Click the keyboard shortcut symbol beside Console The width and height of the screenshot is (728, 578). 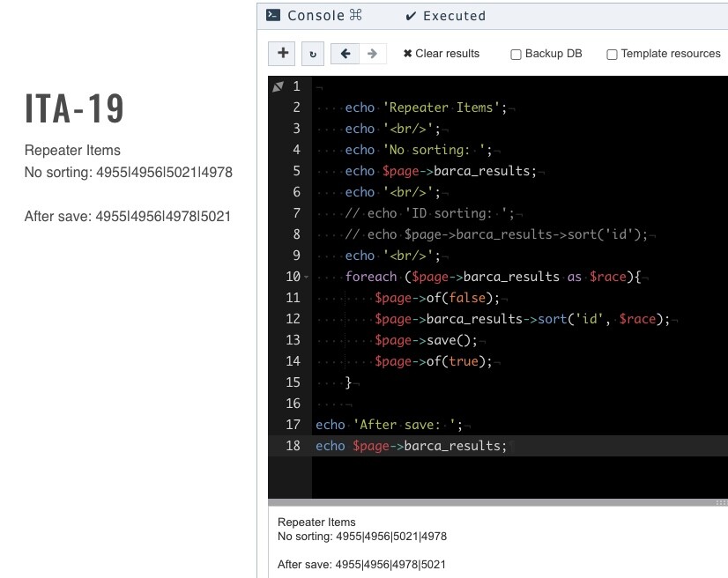(x=356, y=15)
